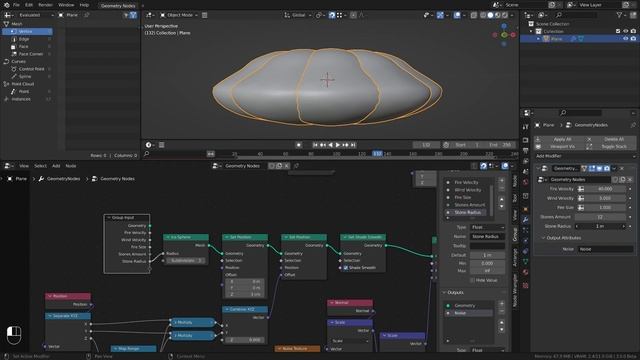
Task: Click play animation button on timeline
Action: tap(338, 145)
